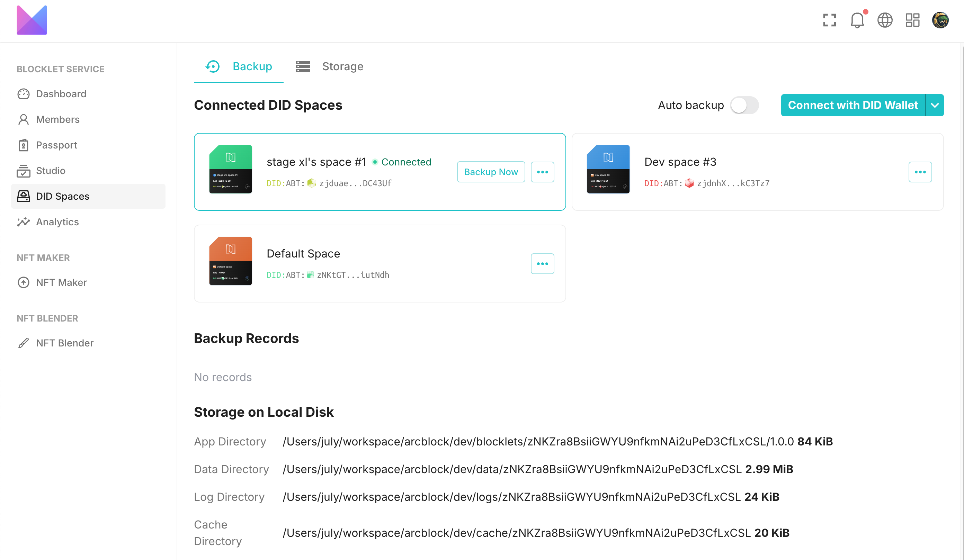Click the fullscreen icon in header

tap(829, 20)
